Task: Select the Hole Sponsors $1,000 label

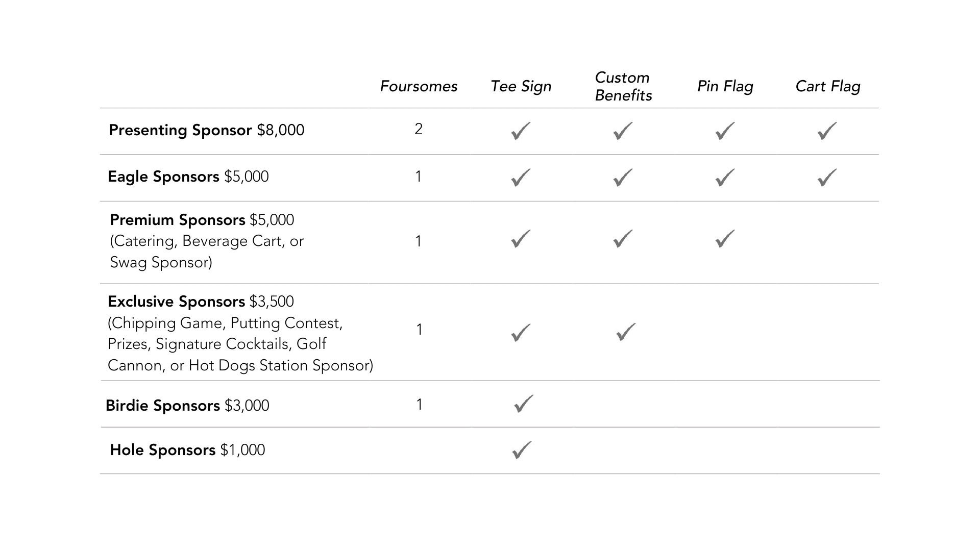Action: [x=187, y=450]
